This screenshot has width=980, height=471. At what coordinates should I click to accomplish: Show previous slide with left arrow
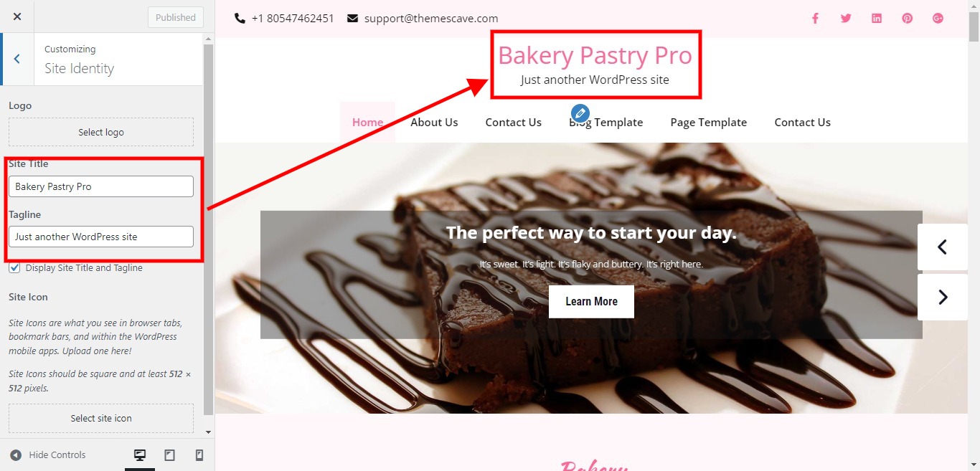pos(943,247)
